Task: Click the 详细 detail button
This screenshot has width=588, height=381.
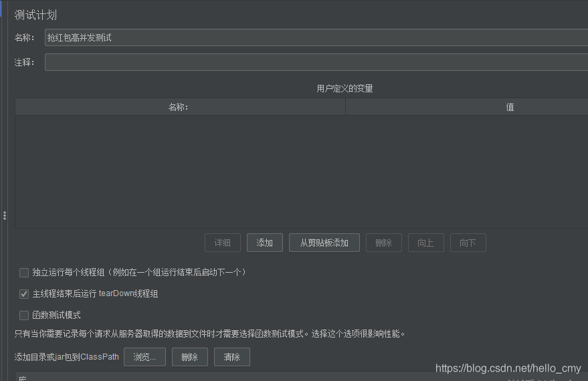Action: (x=222, y=243)
